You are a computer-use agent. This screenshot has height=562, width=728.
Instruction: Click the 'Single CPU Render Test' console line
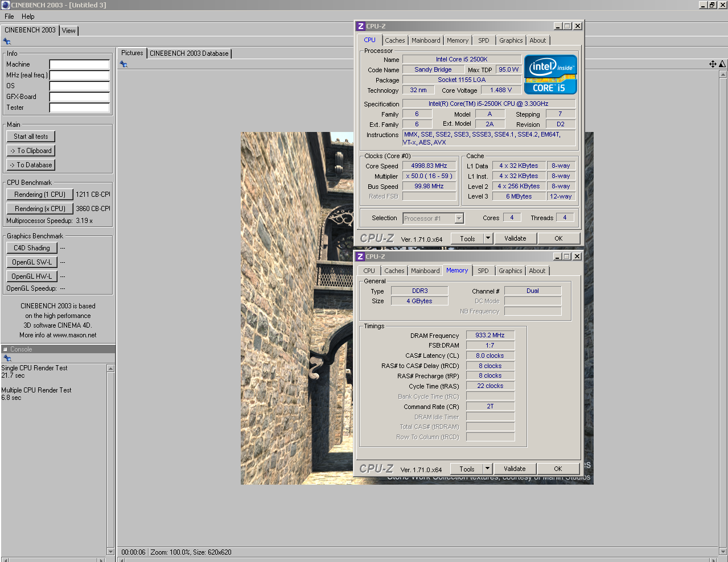[34, 368]
